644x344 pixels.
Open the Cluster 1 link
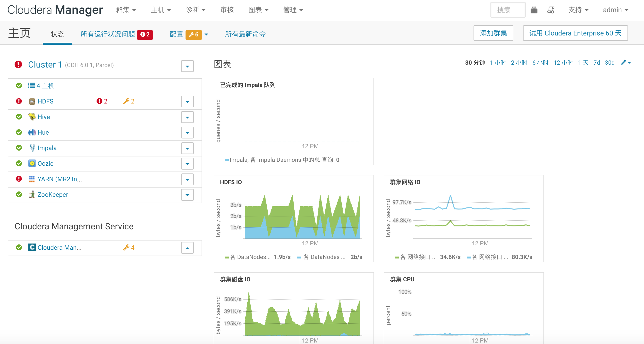tap(45, 65)
